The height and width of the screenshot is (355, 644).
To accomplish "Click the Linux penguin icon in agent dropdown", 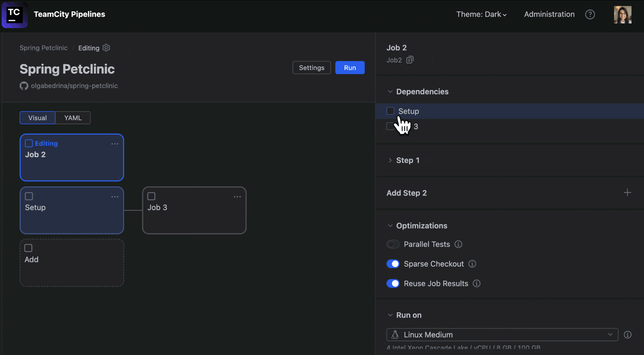I will click(395, 335).
